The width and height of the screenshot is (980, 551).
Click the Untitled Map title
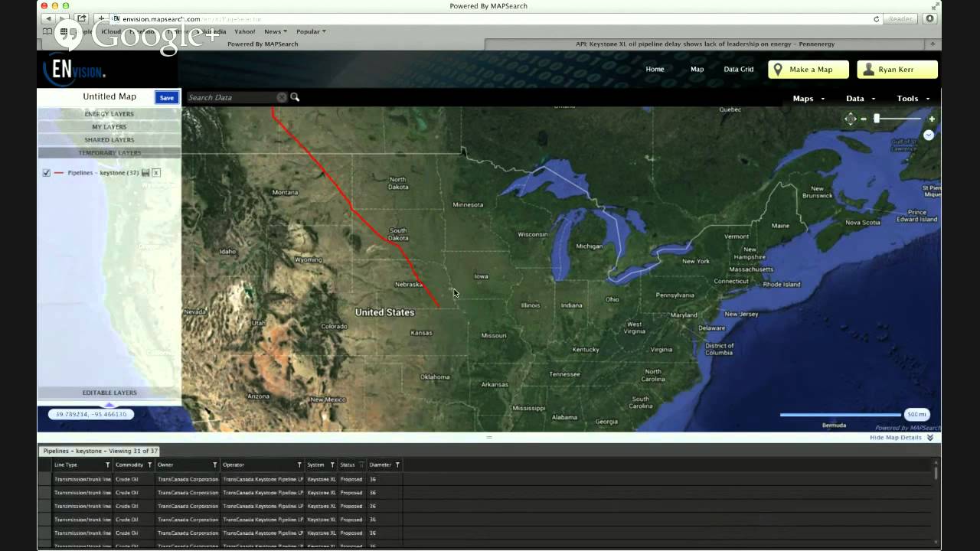(x=109, y=96)
